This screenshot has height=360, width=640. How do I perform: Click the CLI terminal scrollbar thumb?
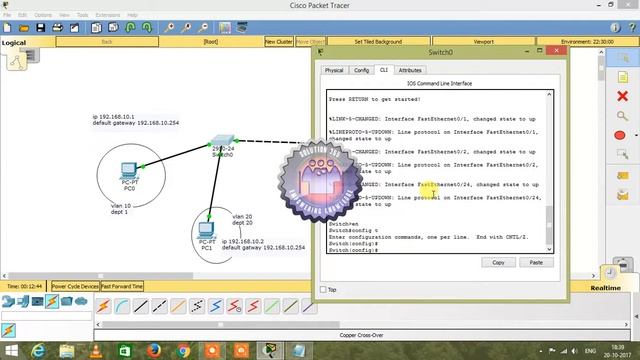tap(549, 225)
